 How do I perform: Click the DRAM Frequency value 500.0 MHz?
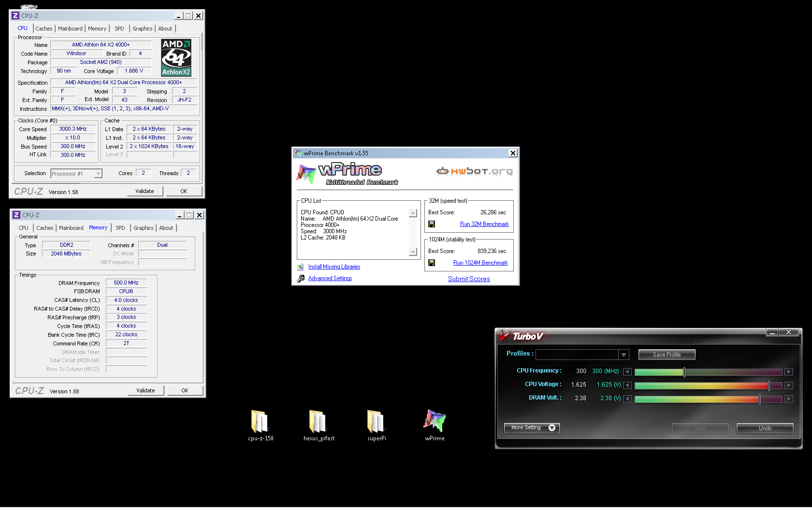(x=126, y=283)
